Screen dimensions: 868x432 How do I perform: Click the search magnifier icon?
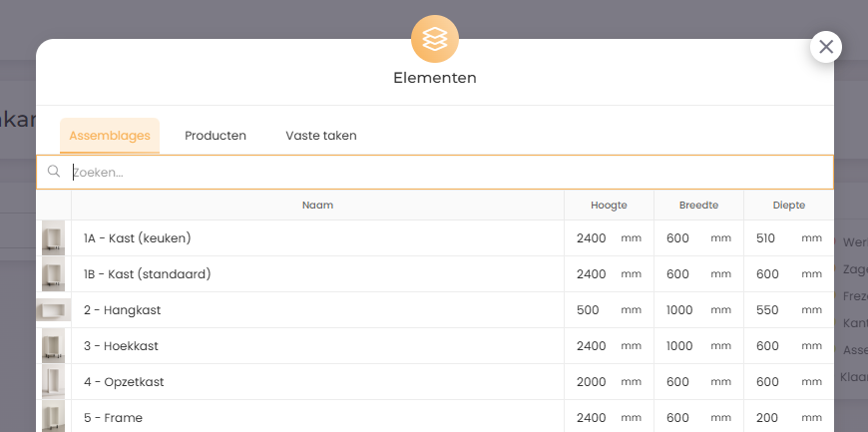(x=54, y=172)
